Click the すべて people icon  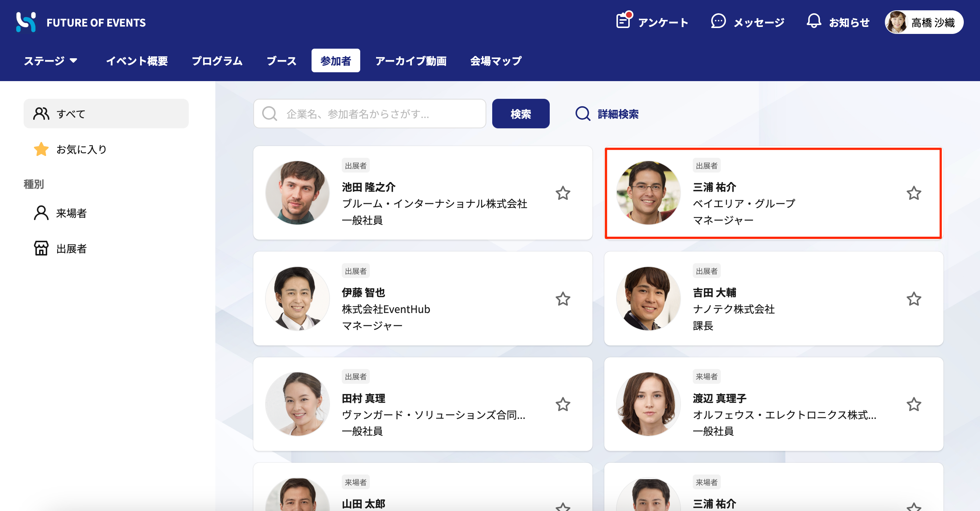tap(41, 114)
